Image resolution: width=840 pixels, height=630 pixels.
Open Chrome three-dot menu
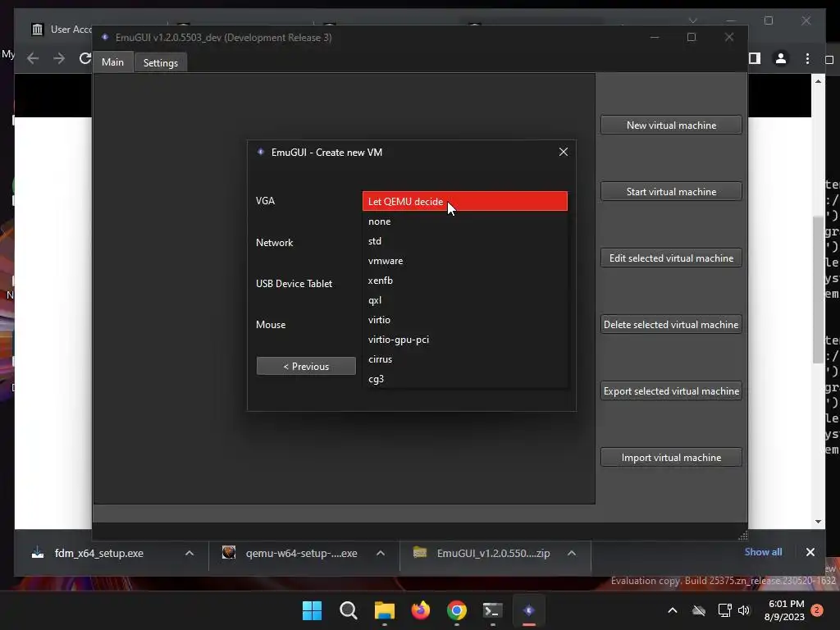pos(807,58)
